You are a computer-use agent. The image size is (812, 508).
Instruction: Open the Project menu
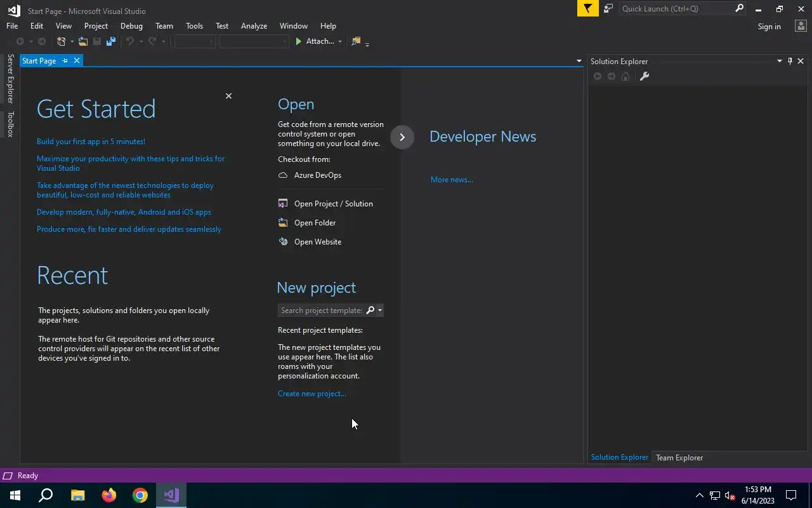coord(96,26)
